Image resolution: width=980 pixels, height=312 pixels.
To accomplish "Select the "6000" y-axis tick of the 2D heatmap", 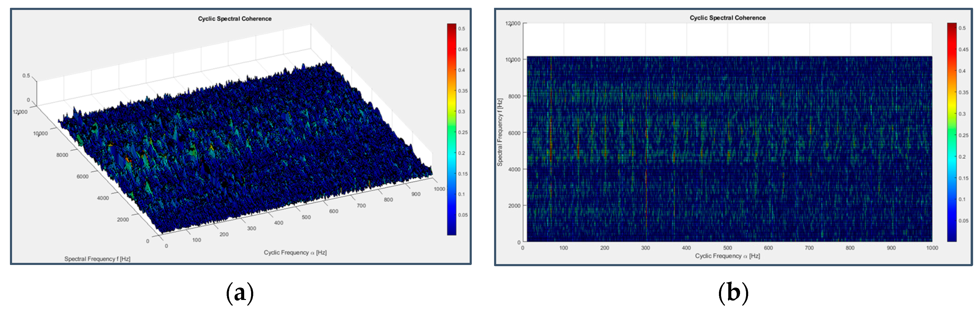I will click(514, 133).
